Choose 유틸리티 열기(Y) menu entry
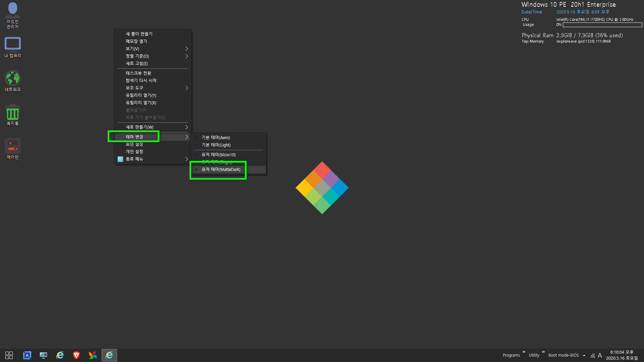This screenshot has height=362, width=644. [x=153, y=96]
